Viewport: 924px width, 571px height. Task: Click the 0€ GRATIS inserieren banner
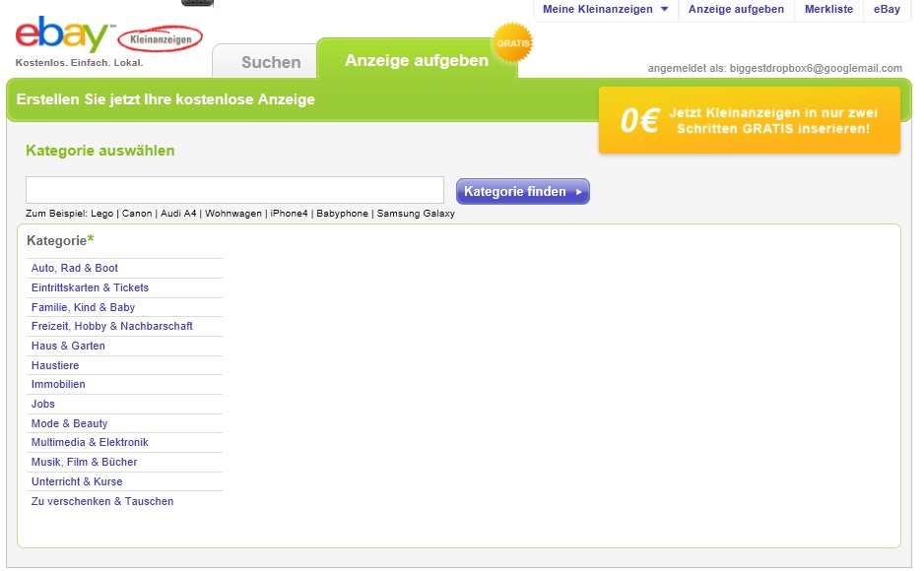coord(750,120)
